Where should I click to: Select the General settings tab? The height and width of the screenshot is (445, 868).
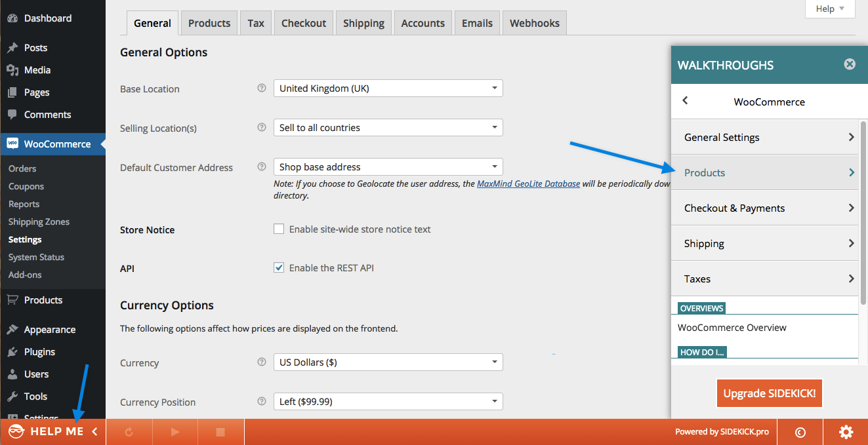click(152, 23)
